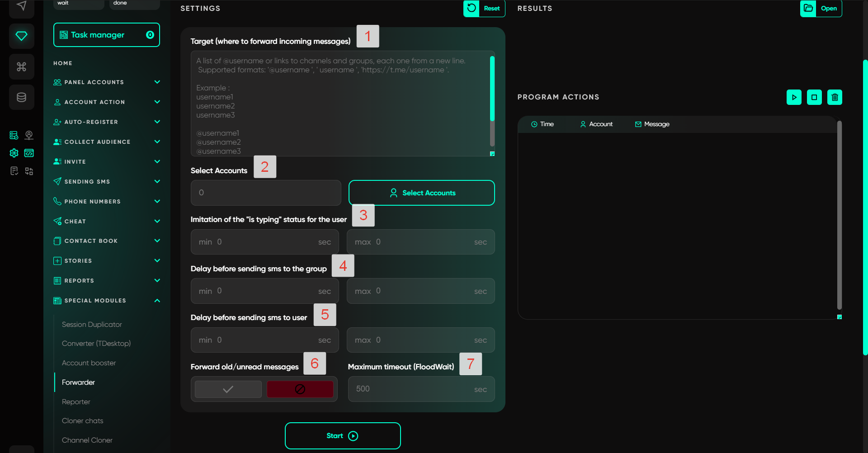Click the Start button
Screen dimensions: 868x453
343,436
